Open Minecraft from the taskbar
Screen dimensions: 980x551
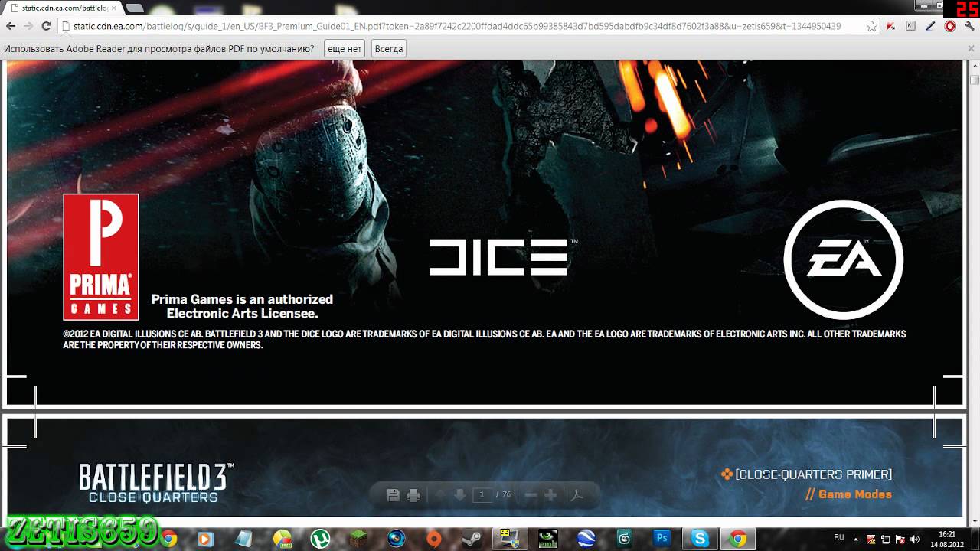pos(358,539)
